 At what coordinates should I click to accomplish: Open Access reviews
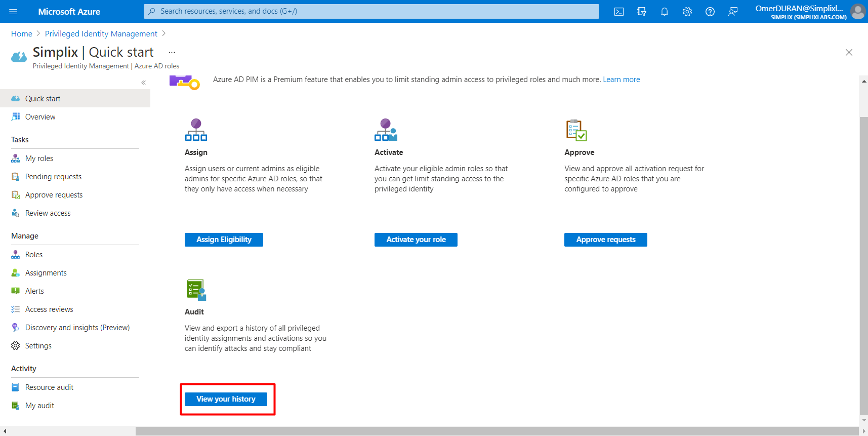(x=75, y=309)
